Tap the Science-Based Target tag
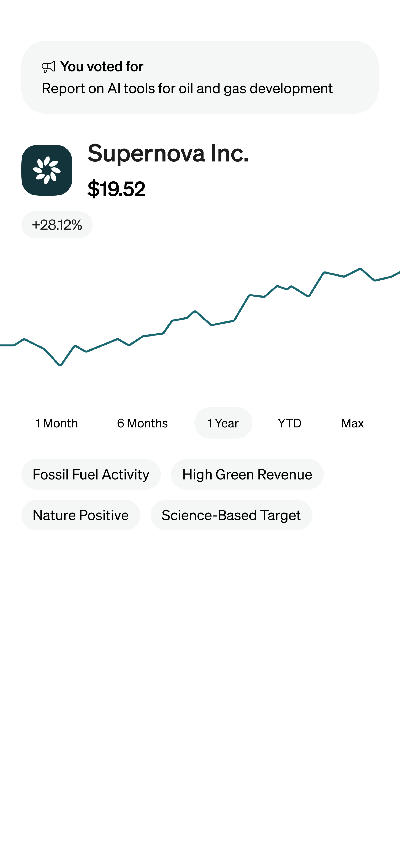Viewport: 400px width, 868px height. click(231, 515)
